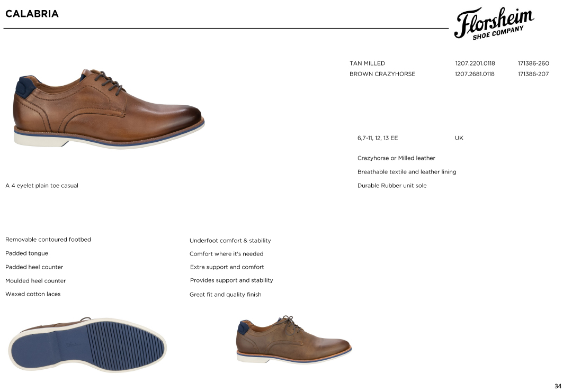This screenshot has width=572, height=392.
Task: Click the CALABRIA page heading
Action: click(32, 14)
